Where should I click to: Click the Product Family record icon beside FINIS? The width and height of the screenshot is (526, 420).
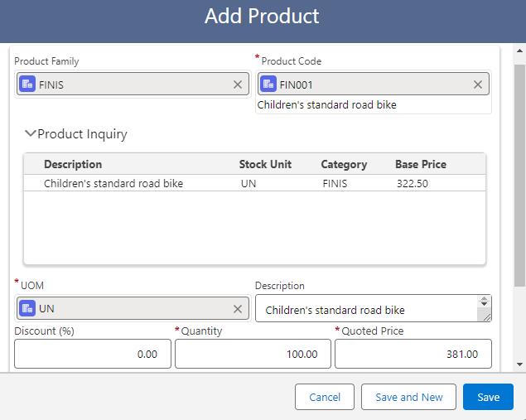(x=27, y=84)
